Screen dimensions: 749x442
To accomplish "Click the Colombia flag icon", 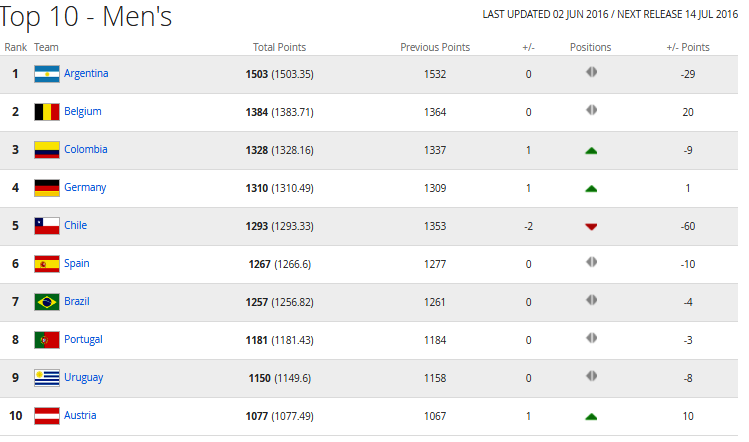I will (x=47, y=150).
